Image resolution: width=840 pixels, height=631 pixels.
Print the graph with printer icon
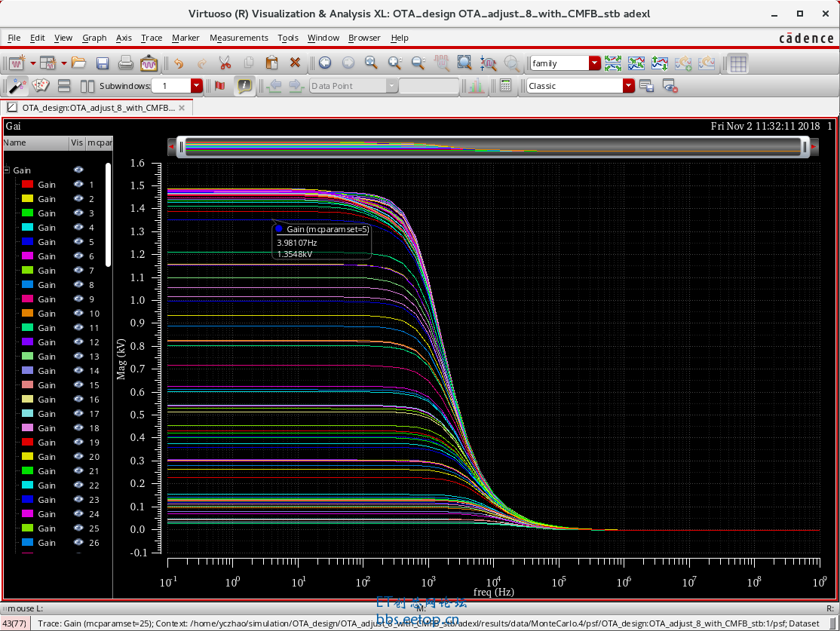[126, 63]
